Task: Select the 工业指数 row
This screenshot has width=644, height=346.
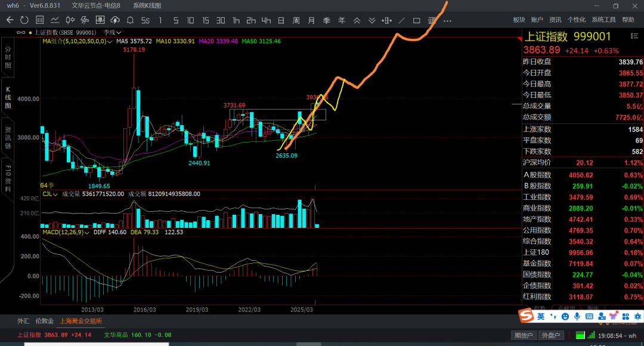Action: click(583, 197)
